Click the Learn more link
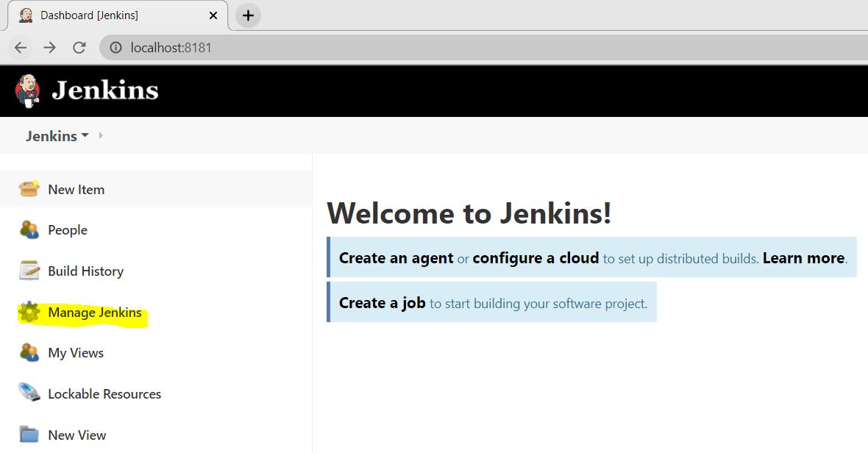 (804, 258)
